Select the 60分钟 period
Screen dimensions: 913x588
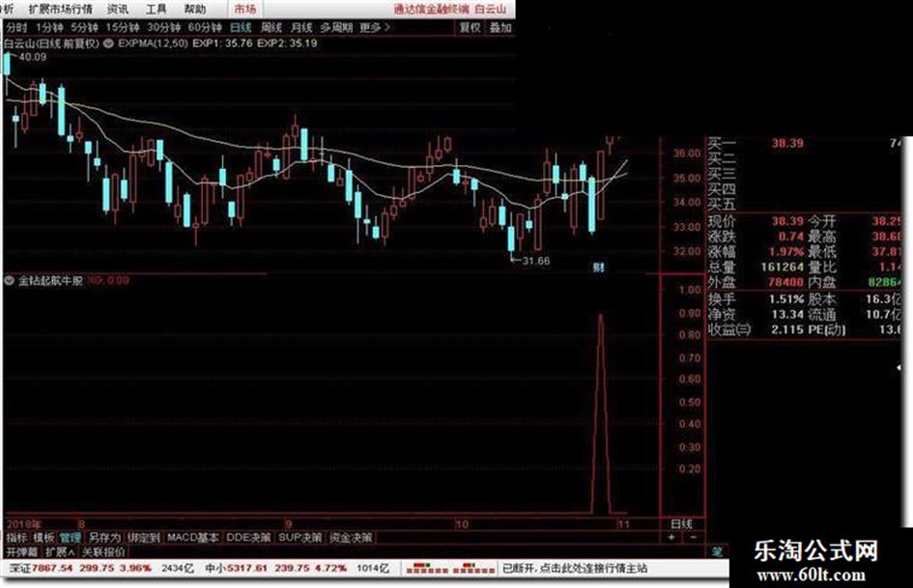pyautogui.click(x=205, y=27)
